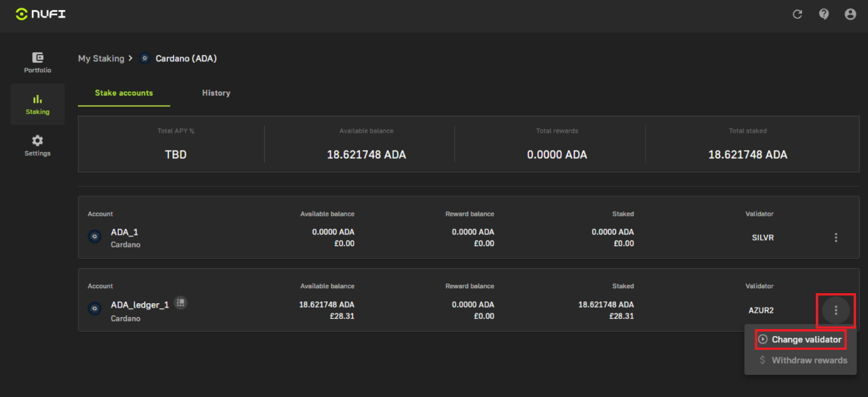Image resolution: width=868 pixels, height=397 pixels.
Task: Choose Change validator from the menu
Action: coord(800,340)
